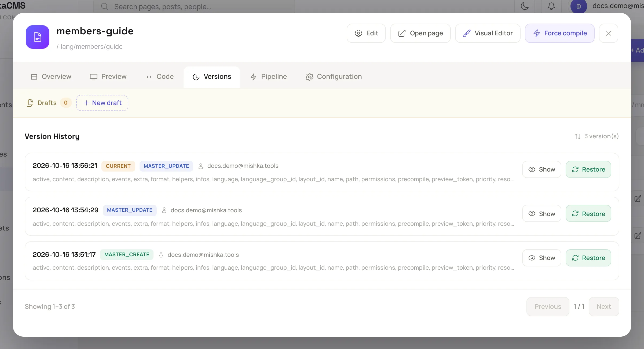Close the members-guide dialog

pos(609,33)
